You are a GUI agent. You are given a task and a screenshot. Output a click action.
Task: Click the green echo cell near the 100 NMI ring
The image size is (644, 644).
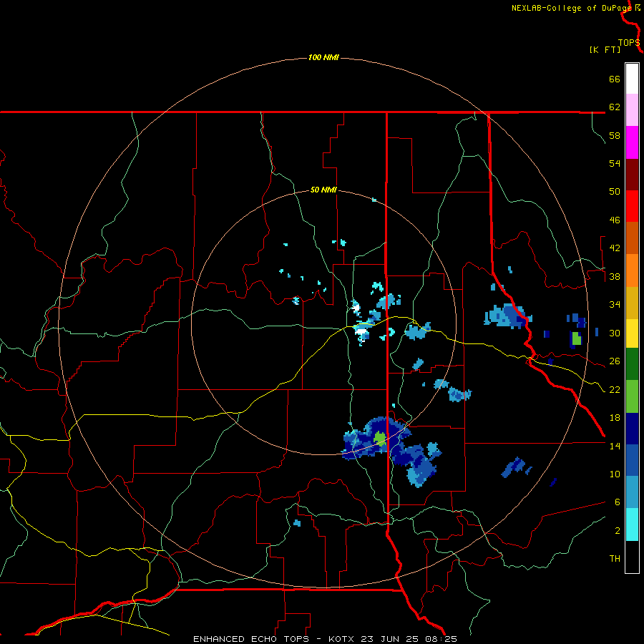pos(577,338)
